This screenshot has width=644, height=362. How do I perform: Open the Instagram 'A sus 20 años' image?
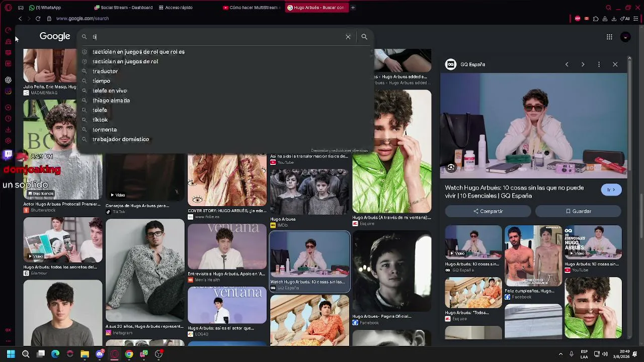click(x=145, y=270)
